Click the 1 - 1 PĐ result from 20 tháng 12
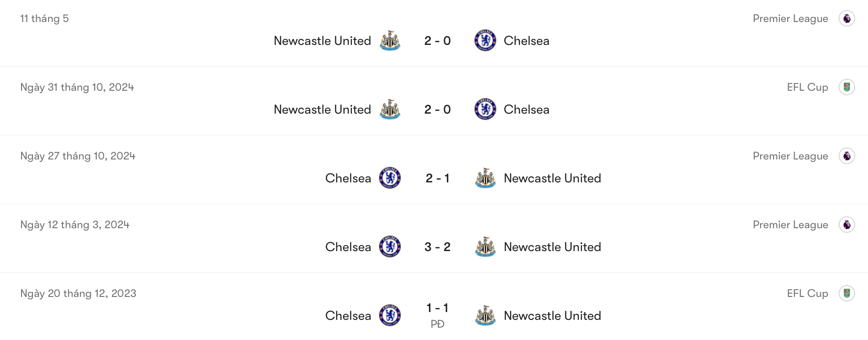868x340 pixels. coord(437,314)
